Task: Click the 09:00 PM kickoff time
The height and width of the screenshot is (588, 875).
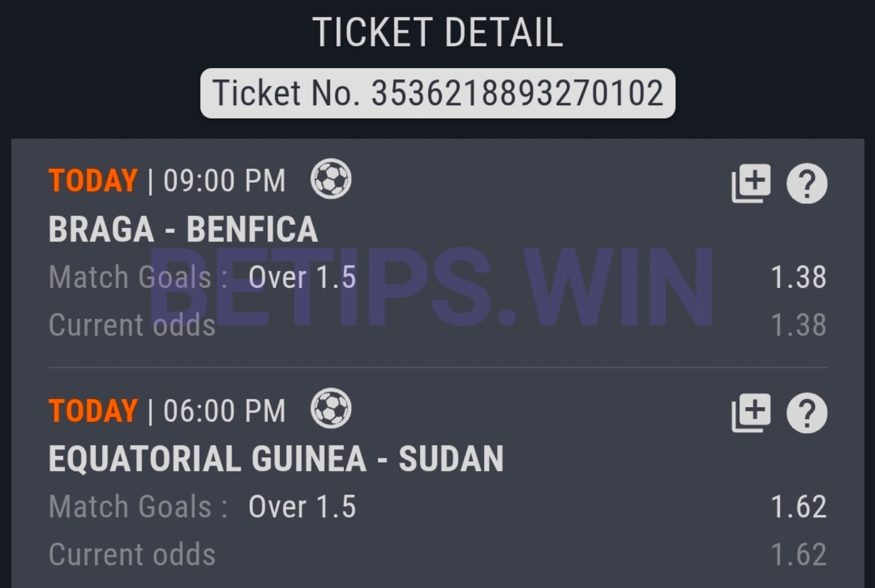Action: (x=224, y=181)
